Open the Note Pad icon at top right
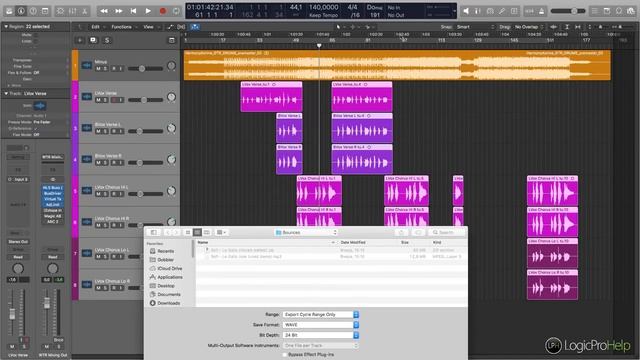 pos(607,11)
